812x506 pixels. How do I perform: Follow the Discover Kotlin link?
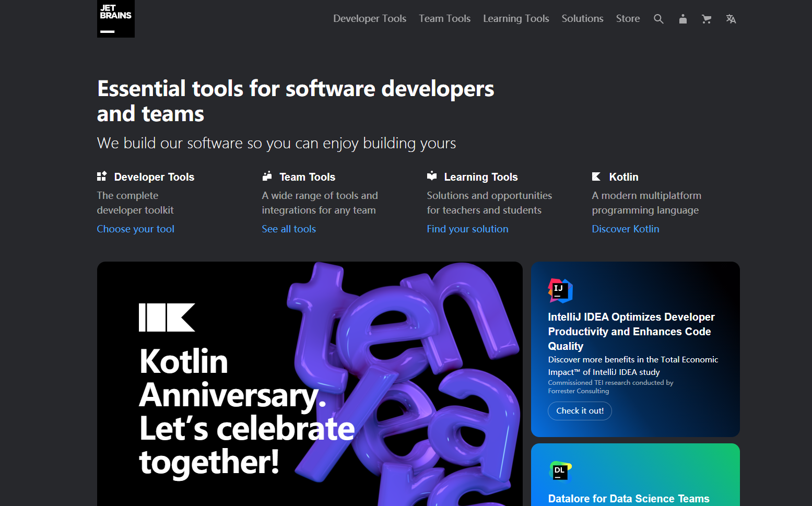point(626,229)
